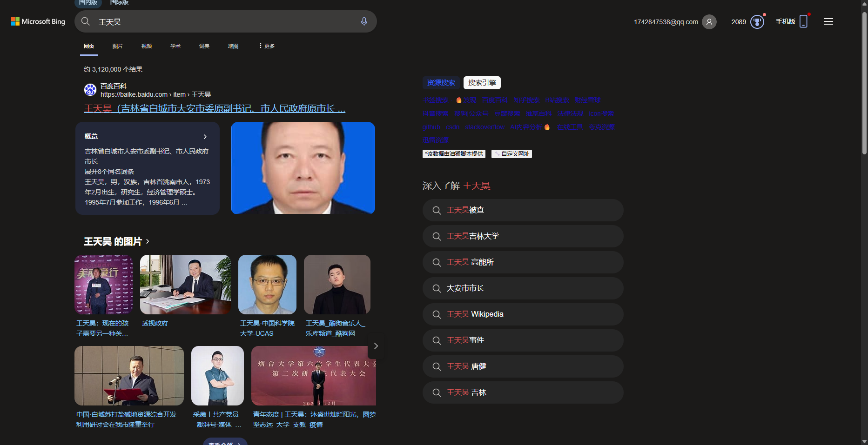
Task: Click the wrench 自定义网址 button
Action: click(511, 154)
